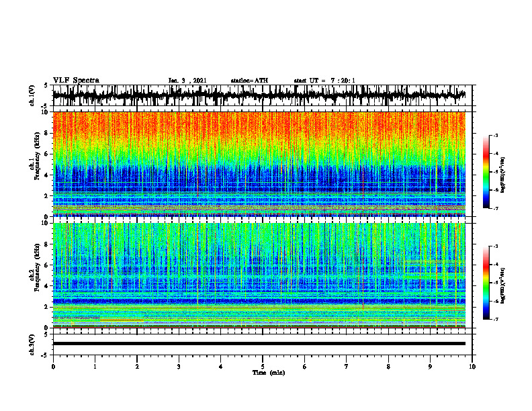
Task: Click the ch.1 "Frequency (kHz)" axis label
Action: pyautogui.click(x=37, y=156)
